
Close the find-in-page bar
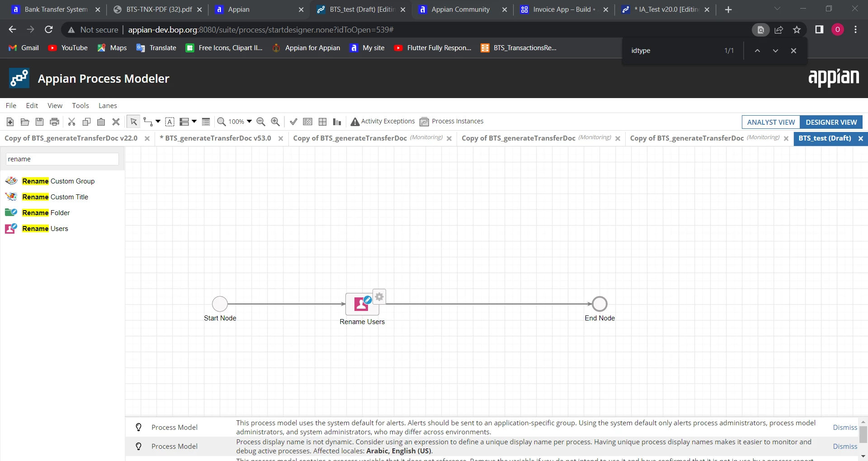coord(793,51)
